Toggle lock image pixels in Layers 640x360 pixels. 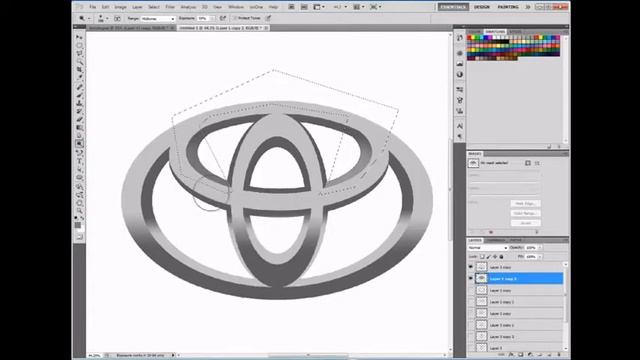coord(489,257)
